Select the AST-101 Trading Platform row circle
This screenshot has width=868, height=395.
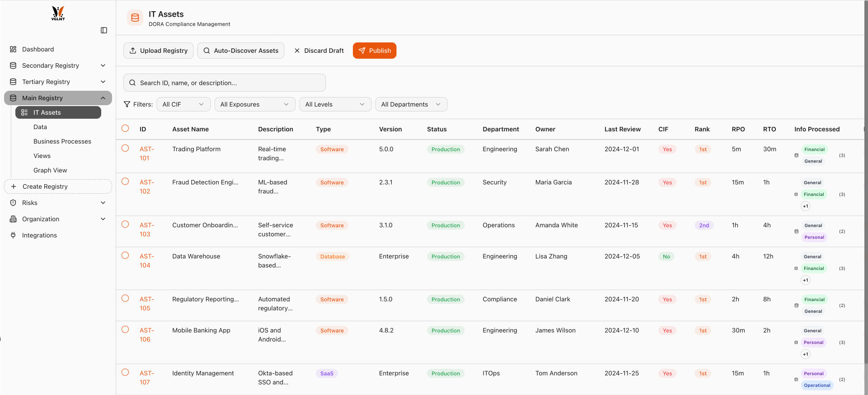pos(125,148)
